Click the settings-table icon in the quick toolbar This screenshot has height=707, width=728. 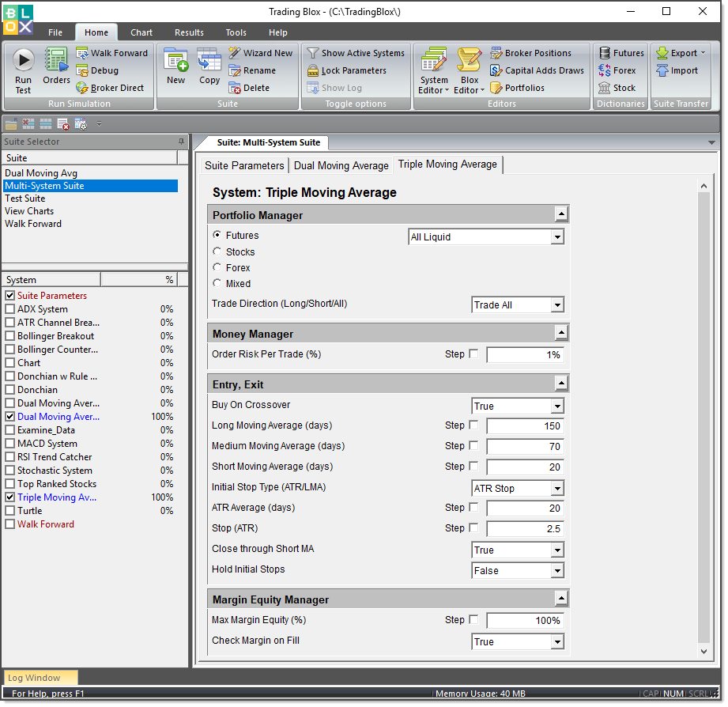(x=81, y=124)
